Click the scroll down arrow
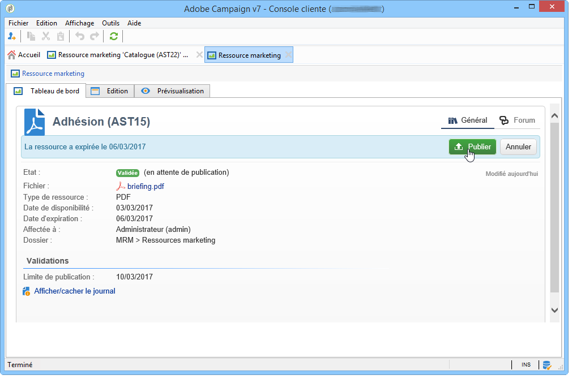 [554, 310]
